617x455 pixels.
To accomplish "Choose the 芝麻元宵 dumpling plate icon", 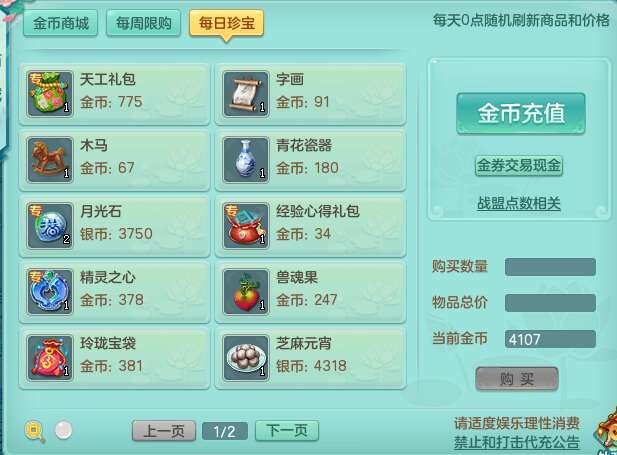I will (x=246, y=358).
